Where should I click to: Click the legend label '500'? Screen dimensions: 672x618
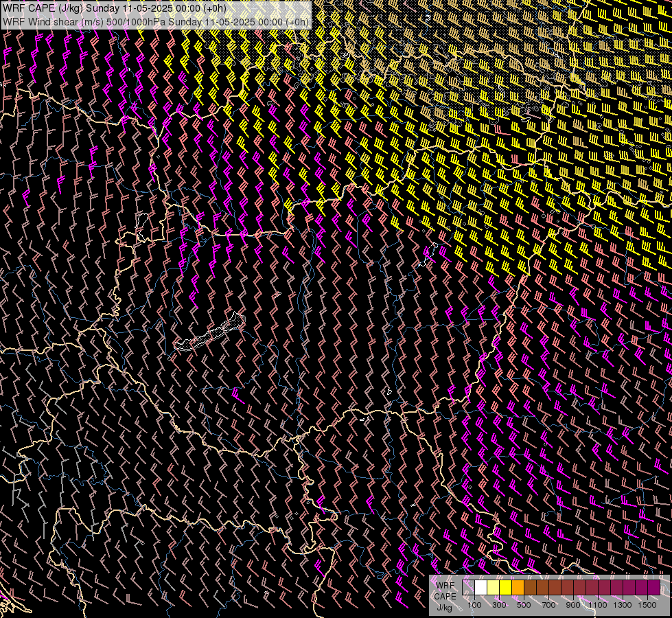tap(524, 605)
